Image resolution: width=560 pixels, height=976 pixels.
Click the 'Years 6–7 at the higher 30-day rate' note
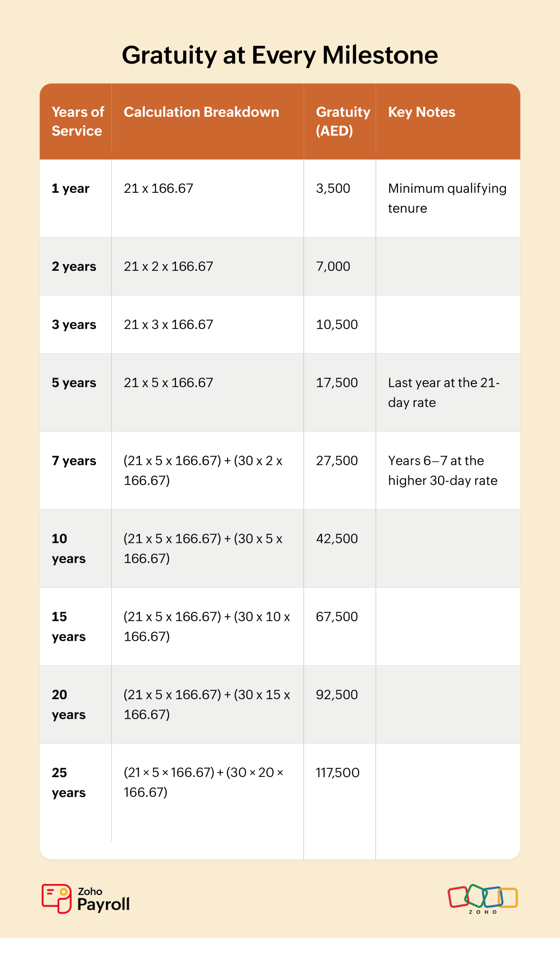pos(442,470)
